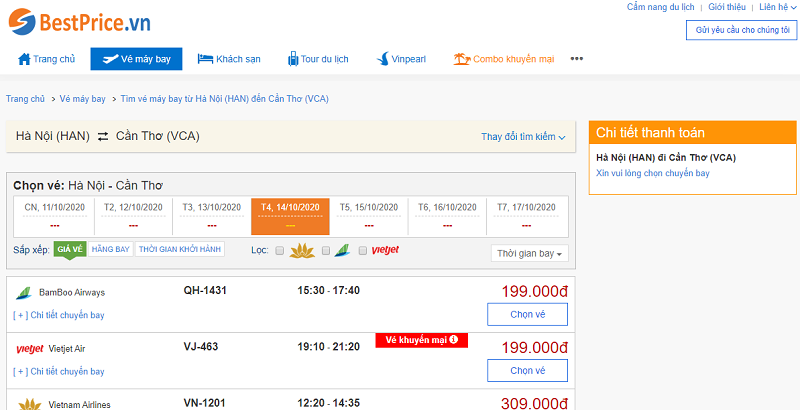Select date T4, 14/10/2020
This screenshot has height=410, width=800.
pos(290,216)
